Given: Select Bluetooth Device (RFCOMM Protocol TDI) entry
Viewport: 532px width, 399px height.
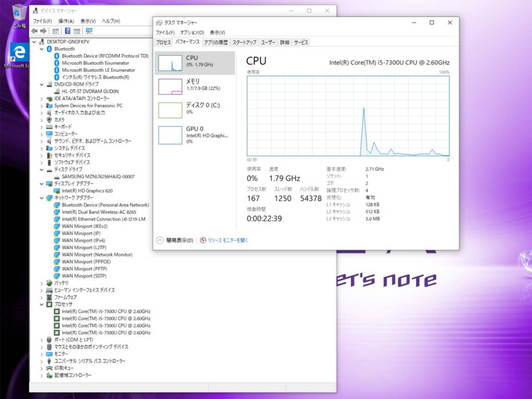Looking at the screenshot, I should coord(105,56).
